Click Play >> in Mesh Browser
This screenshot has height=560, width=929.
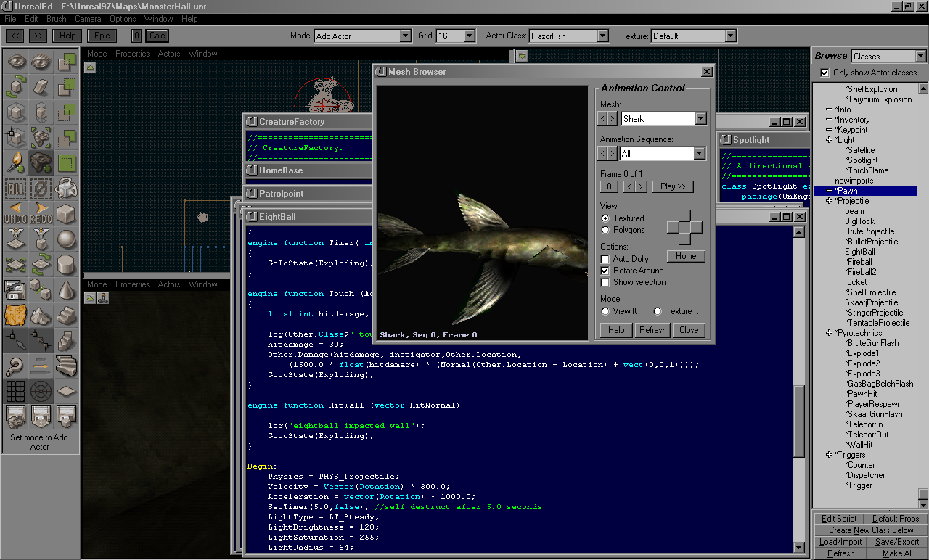pyautogui.click(x=674, y=186)
